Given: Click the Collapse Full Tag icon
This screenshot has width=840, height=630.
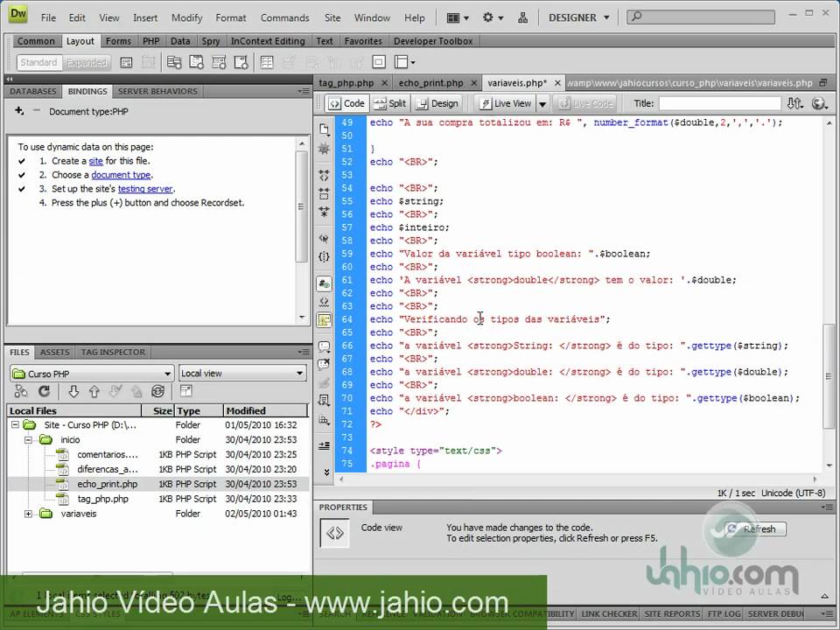Looking at the screenshot, I should click(324, 175).
